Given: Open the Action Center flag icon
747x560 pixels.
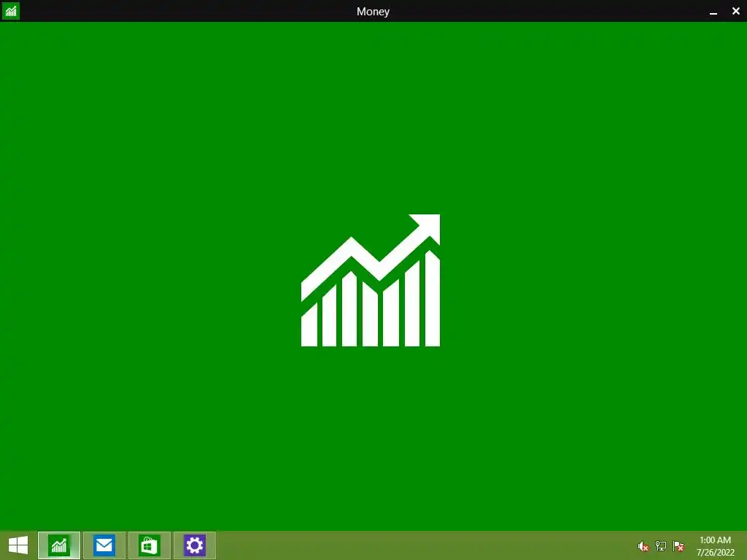Looking at the screenshot, I should click(678, 546).
